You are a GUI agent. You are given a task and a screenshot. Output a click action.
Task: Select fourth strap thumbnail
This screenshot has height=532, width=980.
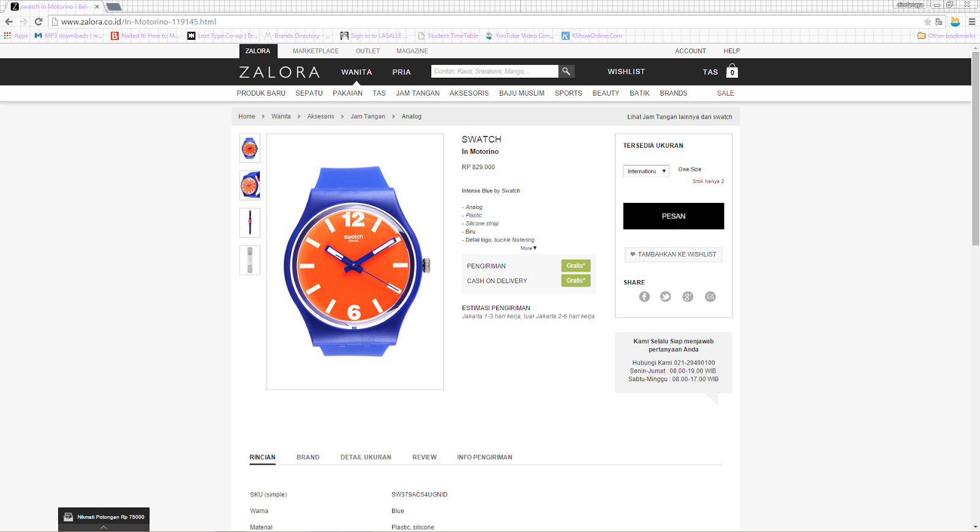click(x=250, y=260)
